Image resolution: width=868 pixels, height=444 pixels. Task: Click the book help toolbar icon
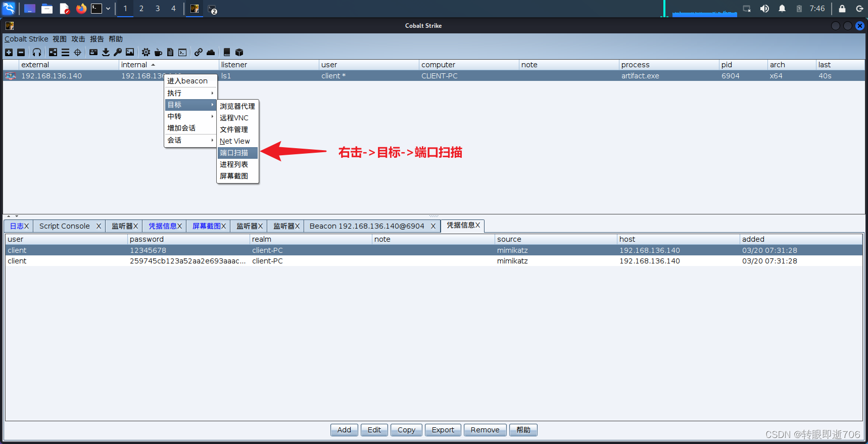pyautogui.click(x=227, y=52)
